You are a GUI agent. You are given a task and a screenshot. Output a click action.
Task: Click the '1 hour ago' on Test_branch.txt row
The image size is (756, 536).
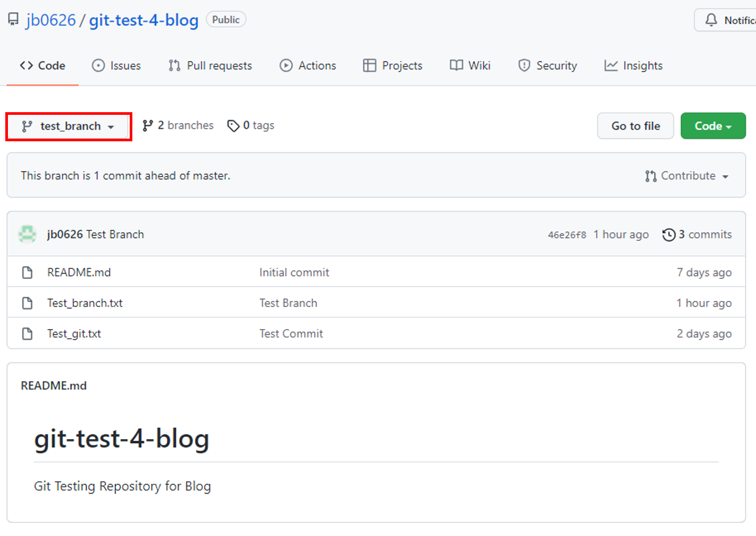(704, 303)
